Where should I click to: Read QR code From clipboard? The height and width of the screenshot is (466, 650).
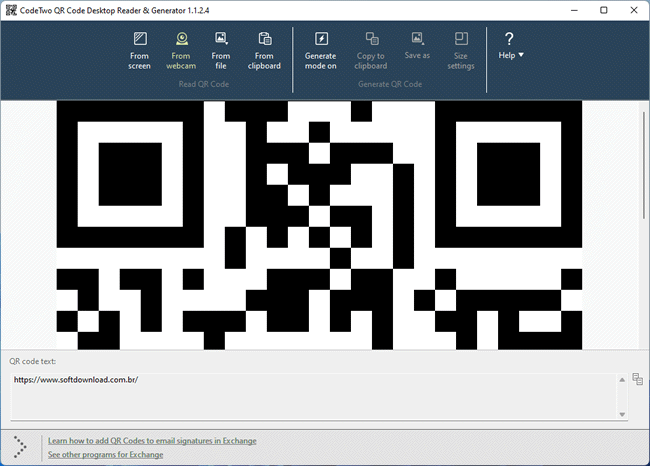(264, 40)
